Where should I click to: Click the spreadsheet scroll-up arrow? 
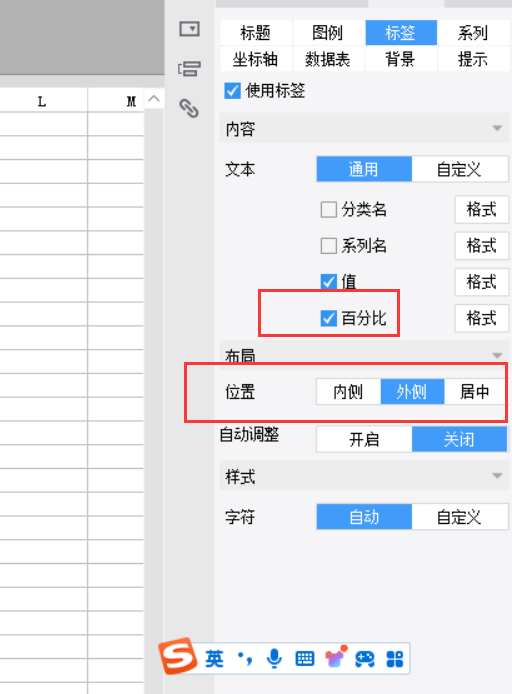154,99
